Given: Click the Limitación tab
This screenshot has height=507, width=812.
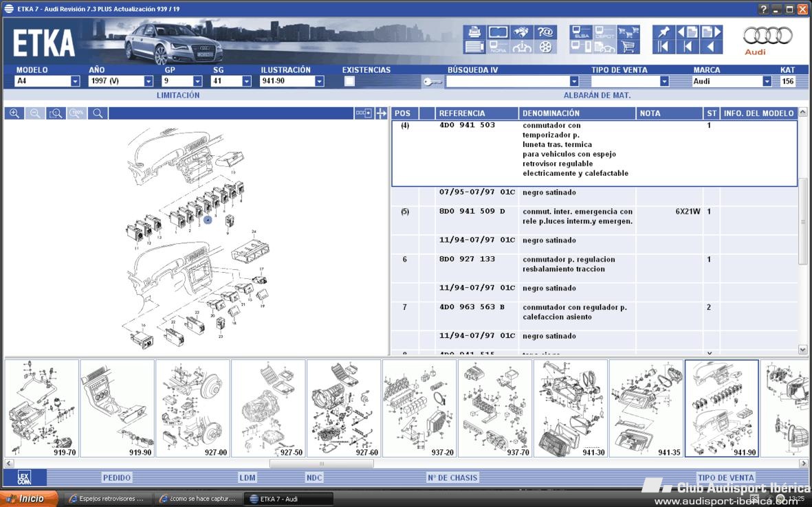Looking at the screenshot, I should pos(178,95).
